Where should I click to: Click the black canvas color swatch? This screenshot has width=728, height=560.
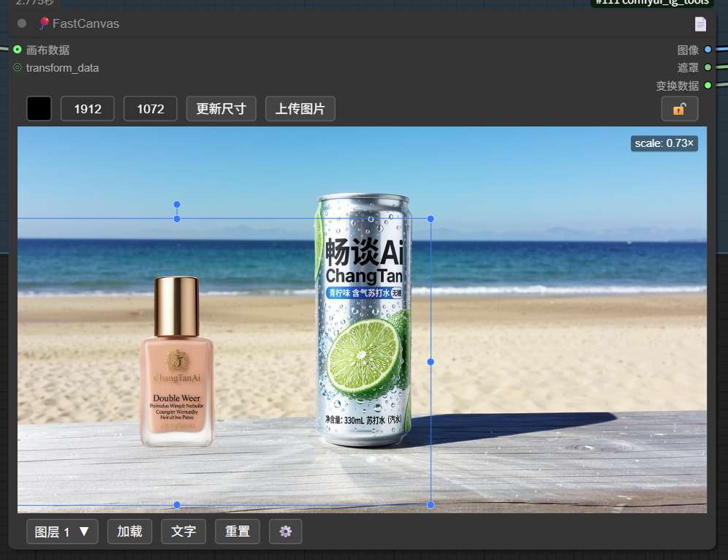tap(39, 107)
